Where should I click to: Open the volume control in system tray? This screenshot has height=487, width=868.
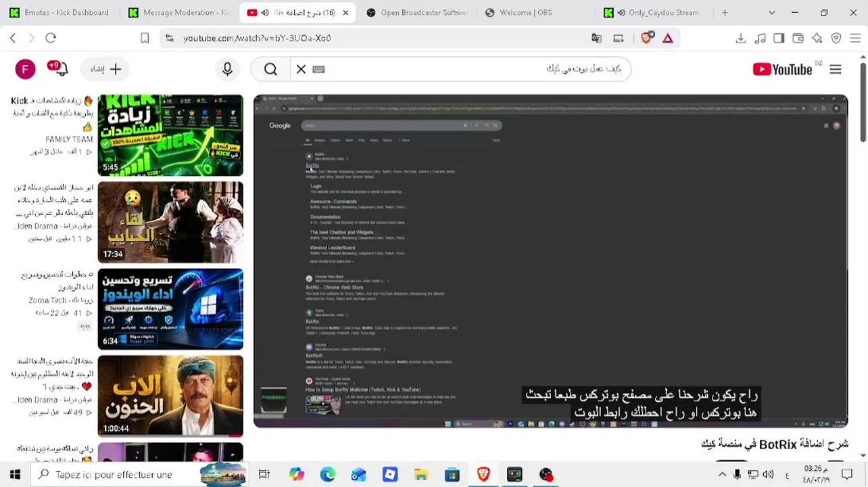point(769,475)
